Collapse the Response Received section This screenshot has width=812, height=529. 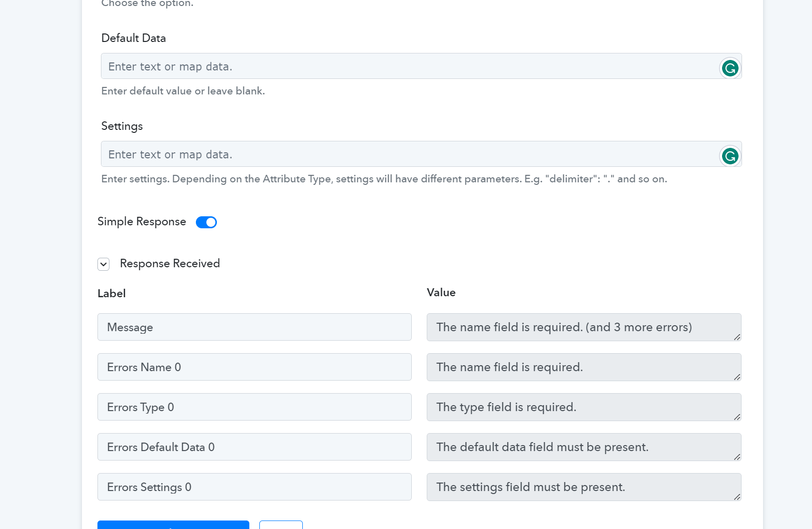[103, 264]
